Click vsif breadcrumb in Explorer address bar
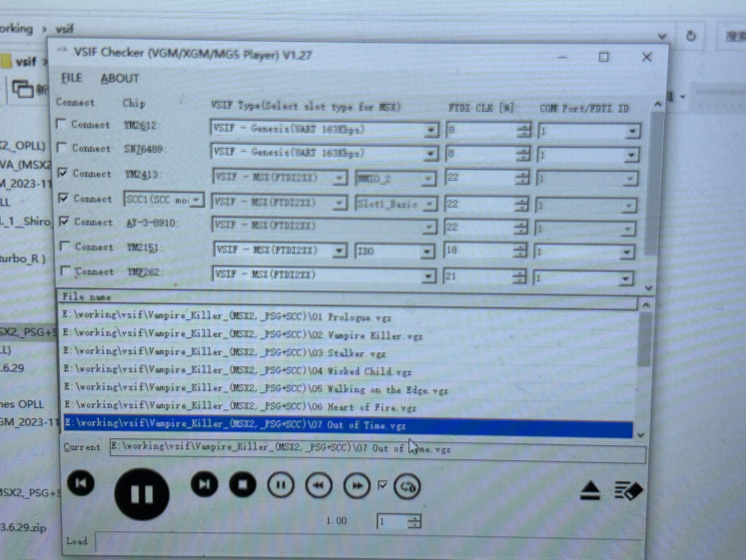 point(65,30)
